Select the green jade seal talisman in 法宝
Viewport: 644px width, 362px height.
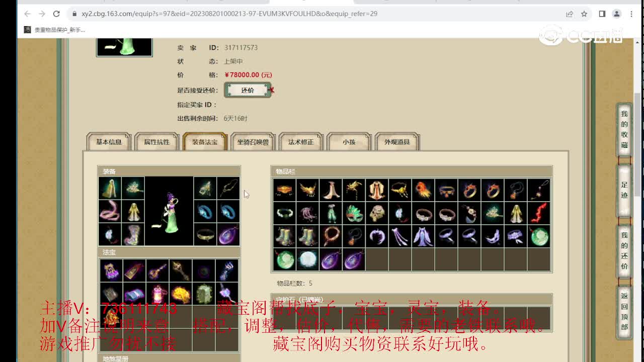pyautogui.click(x=204, y=294)
